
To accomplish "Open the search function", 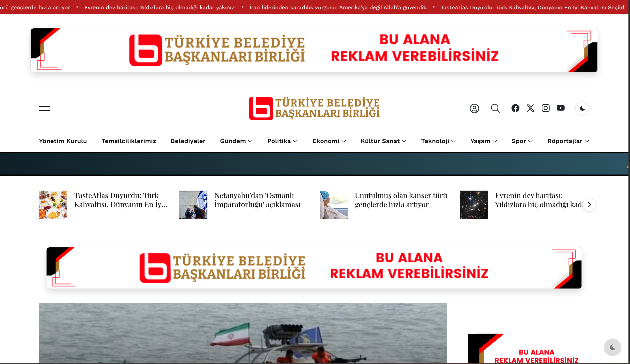I will point(495,108).
